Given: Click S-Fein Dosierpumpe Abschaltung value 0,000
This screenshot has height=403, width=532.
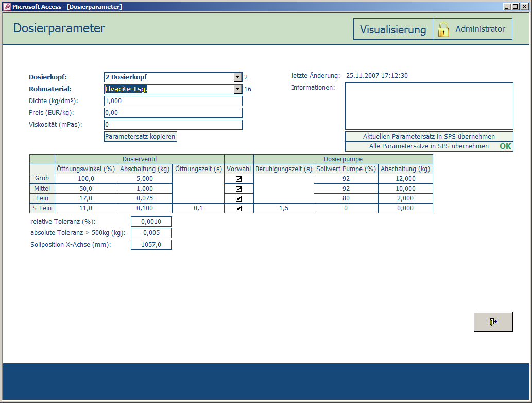Looking at the screenshot, I should [405, 209].
